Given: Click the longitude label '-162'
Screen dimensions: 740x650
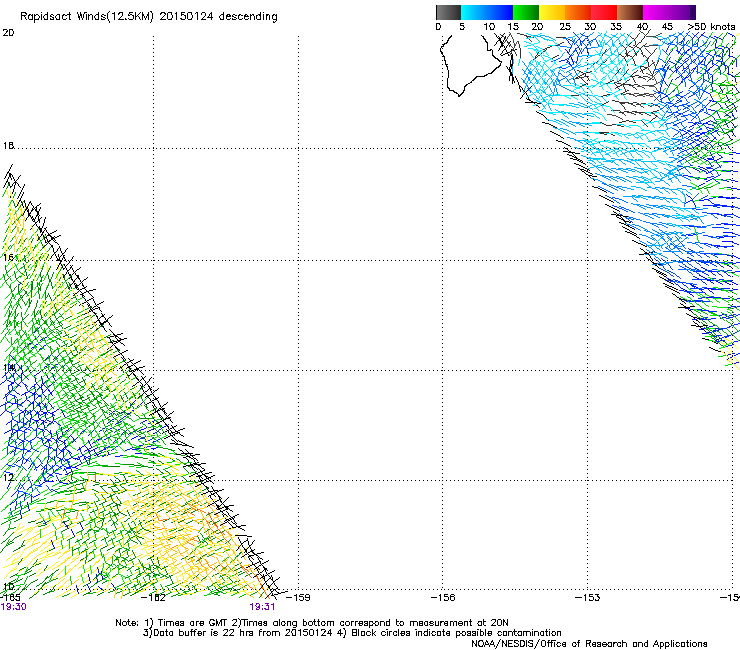Looking at the screenshot, I should (154, 598).
